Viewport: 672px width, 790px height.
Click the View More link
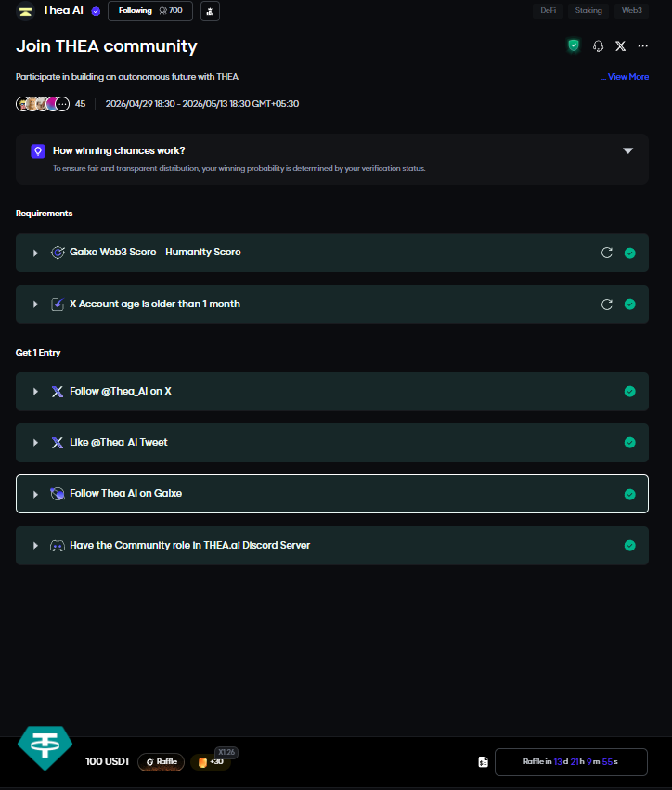click(x=625, y=77)
